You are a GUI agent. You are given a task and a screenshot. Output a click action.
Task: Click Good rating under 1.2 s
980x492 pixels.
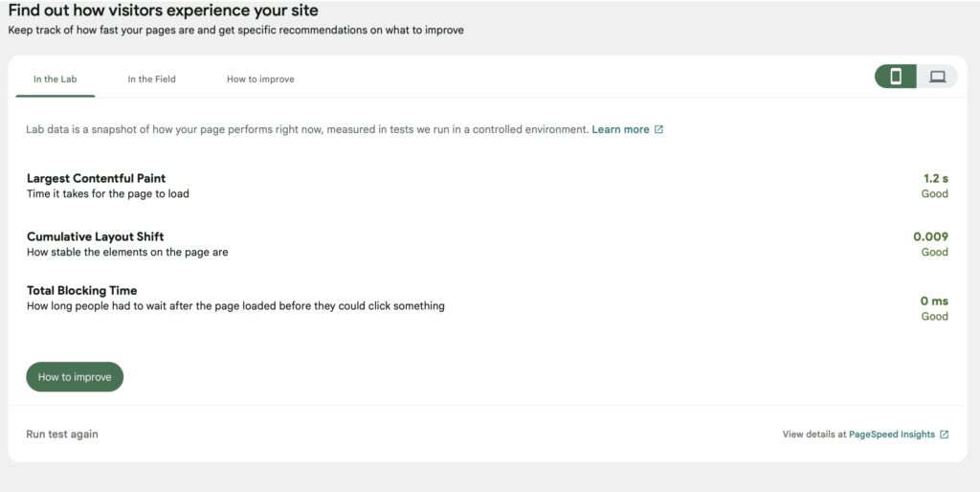pyautogui.click(x=934, y=193)
